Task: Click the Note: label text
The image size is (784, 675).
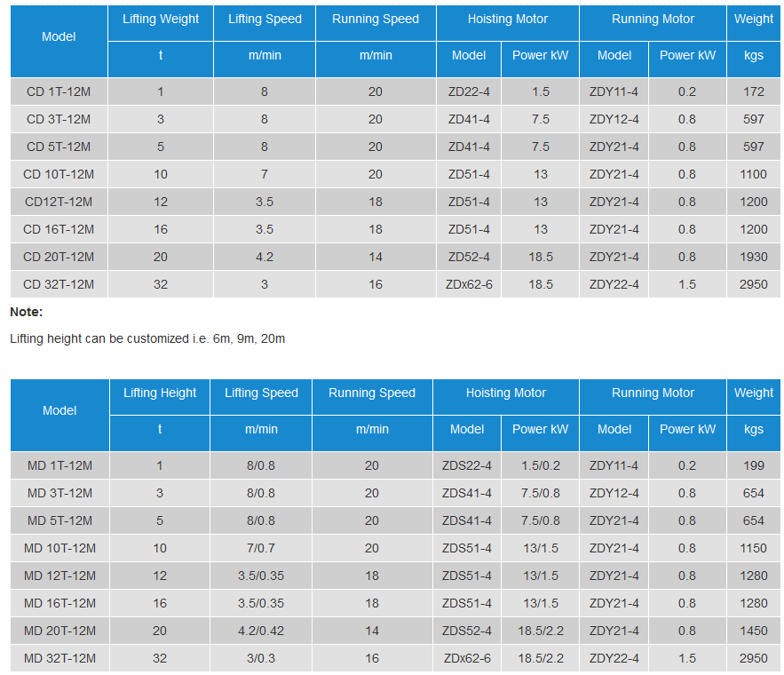Action: pos(27,312)
